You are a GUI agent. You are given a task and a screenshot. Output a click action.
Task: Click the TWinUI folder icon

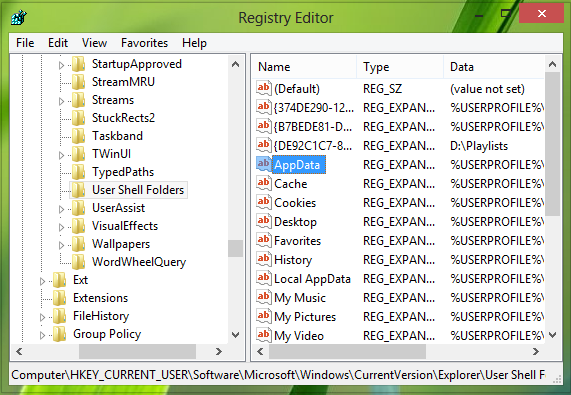click(78, 154)
